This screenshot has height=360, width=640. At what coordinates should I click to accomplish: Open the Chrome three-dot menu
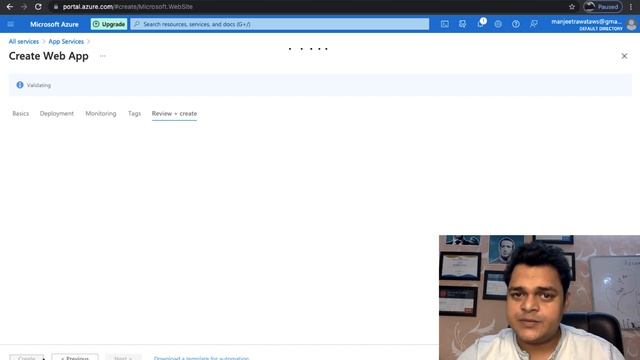click(x=631, y=7)
